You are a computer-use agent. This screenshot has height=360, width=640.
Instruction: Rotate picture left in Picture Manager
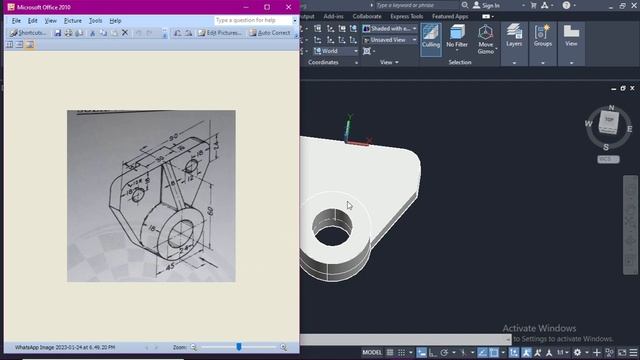coord(177,33)
